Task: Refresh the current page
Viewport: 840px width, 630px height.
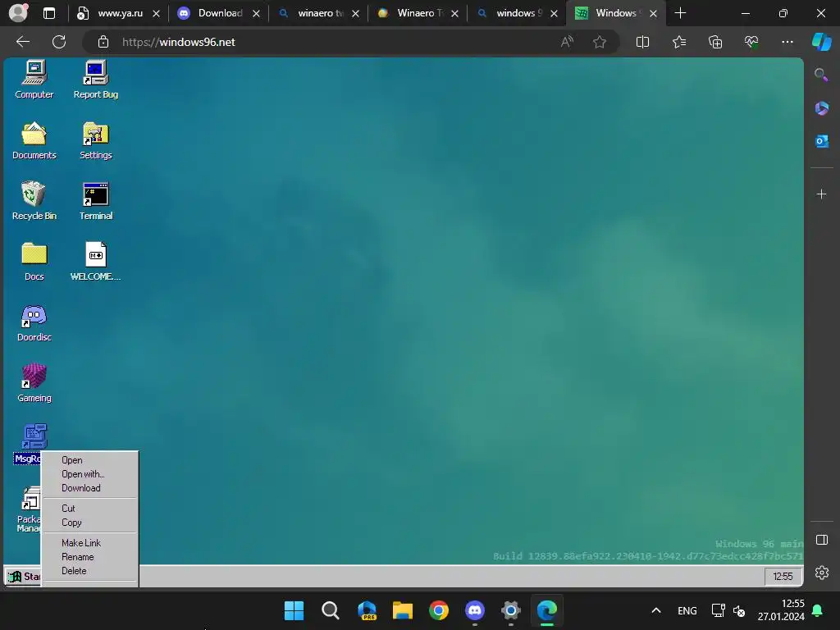Action: click(x=59, y=42)
